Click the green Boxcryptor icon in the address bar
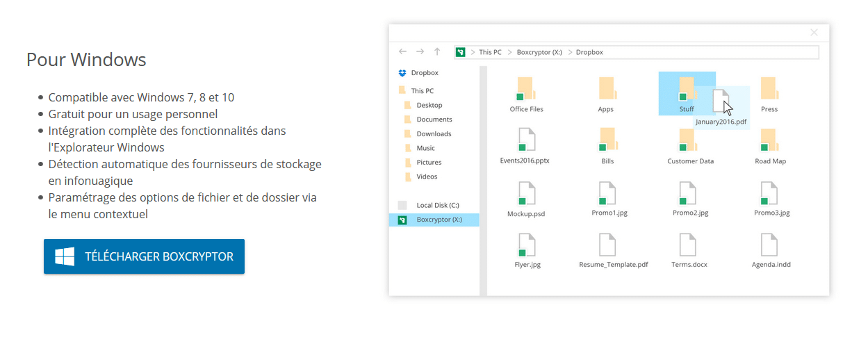The width and height of the screenshot is (868, 344). [460, 52]
